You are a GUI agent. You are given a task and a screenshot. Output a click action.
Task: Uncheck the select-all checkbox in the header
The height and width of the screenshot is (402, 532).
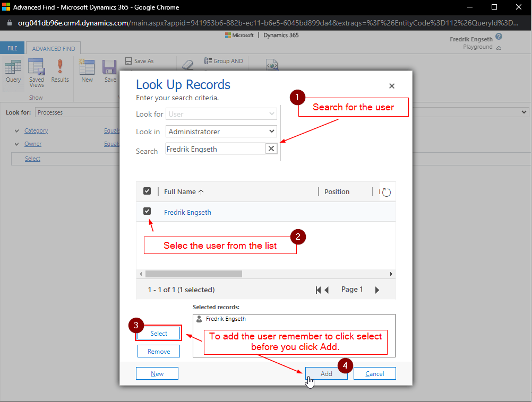coord(147,191)
